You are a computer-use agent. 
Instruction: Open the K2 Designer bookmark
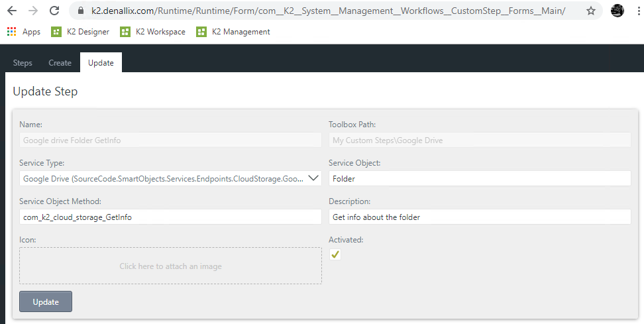pyautogui.click(x=80, y=32)
